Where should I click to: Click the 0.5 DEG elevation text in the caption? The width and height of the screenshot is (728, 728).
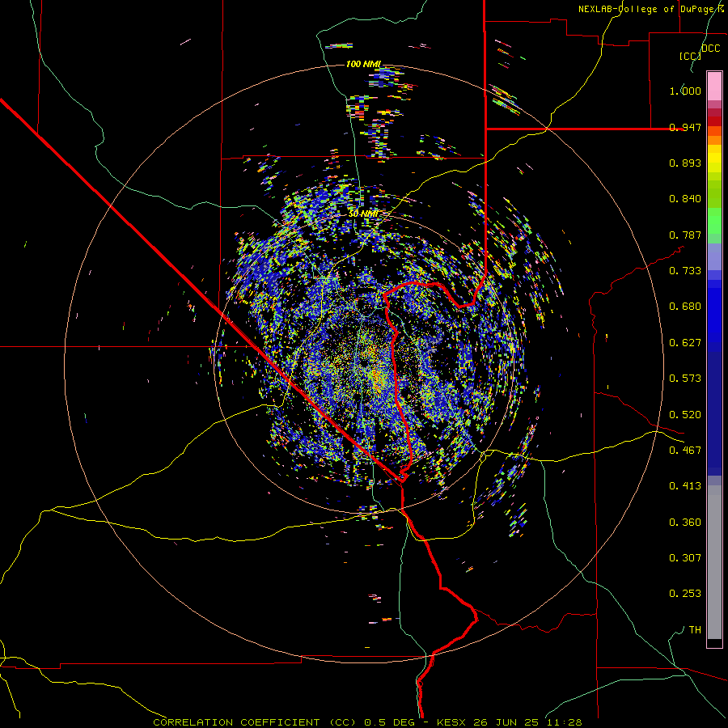point(392,722)
